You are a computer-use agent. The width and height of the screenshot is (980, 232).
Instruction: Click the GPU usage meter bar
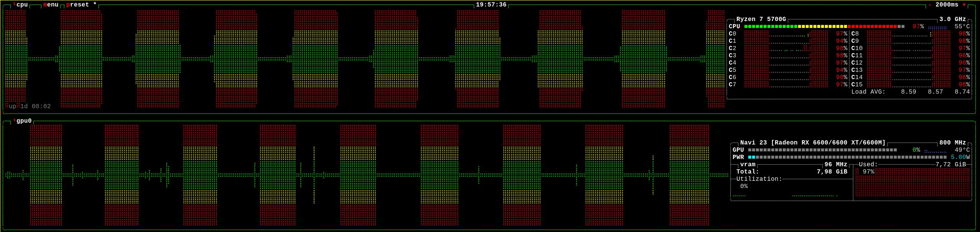tap(823, 150)
